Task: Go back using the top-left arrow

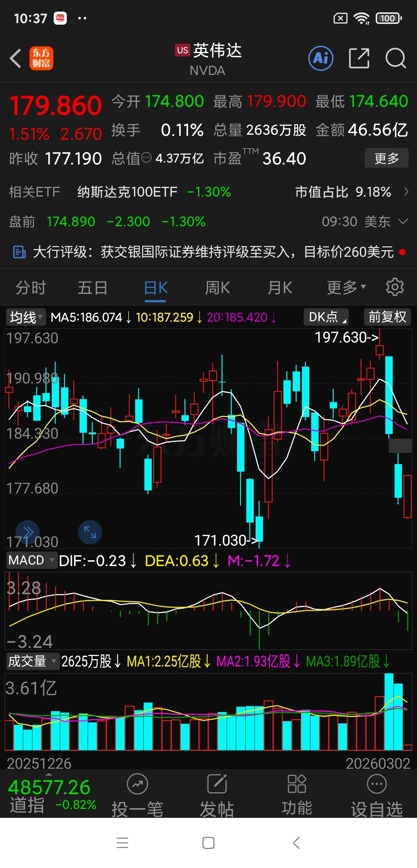Action: coord(15,58)
